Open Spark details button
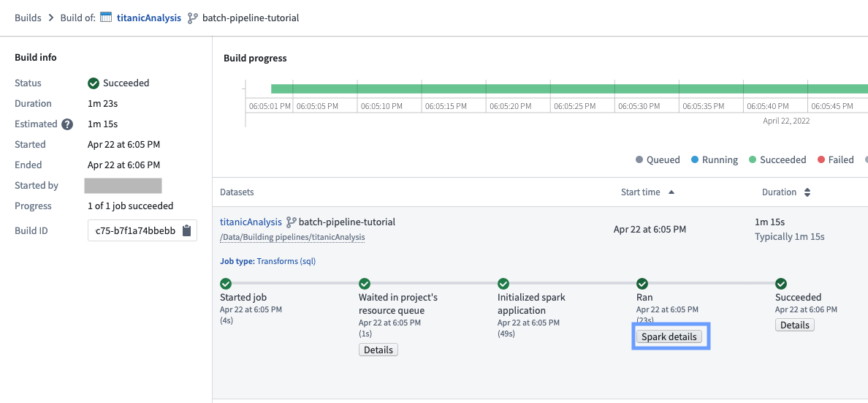Image resolution: width=868 pixels, height=403 pixels. (x=669, y=336)
